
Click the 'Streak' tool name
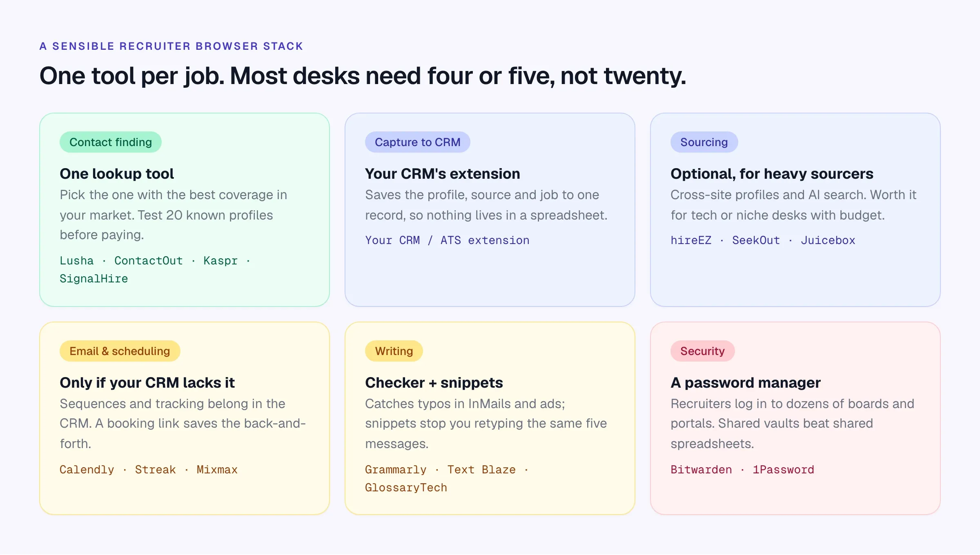tap(156, 470)
